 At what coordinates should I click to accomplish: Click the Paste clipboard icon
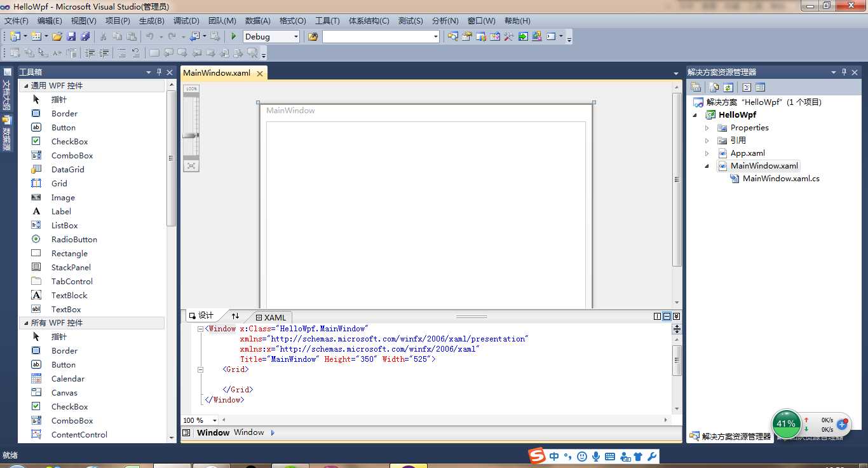(x=131, y=36)
